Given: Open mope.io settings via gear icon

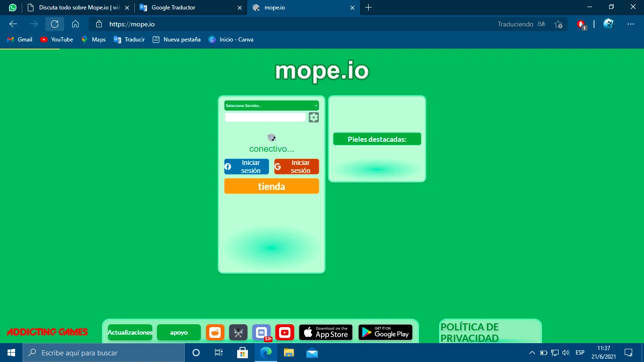Looking at the screenshot, I should [x=313, y=117].
